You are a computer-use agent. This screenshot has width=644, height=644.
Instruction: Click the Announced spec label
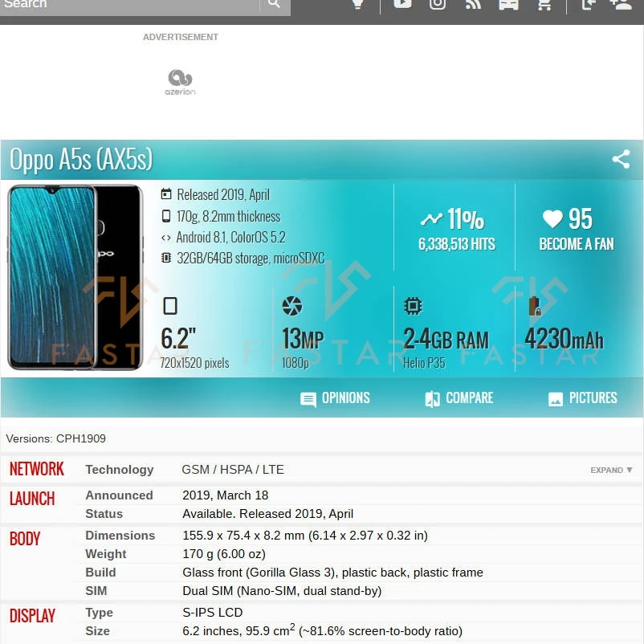[x=119, y=495]
